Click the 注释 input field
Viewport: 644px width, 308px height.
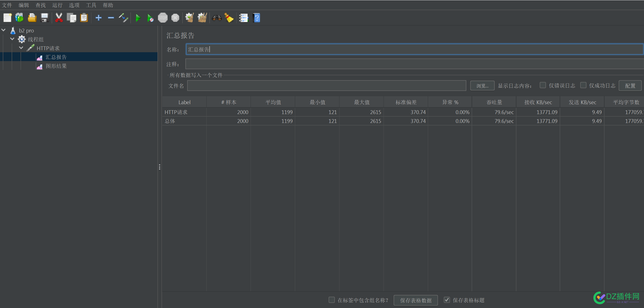pyautogui.click(x=415, y=64)
